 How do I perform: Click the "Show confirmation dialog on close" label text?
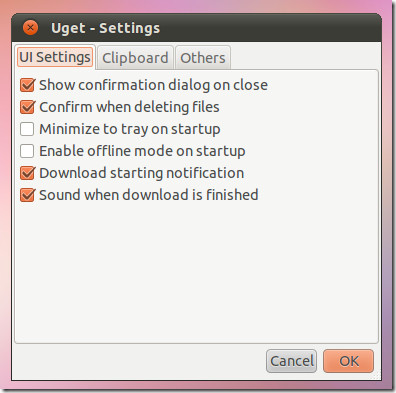tap(153, 85)
